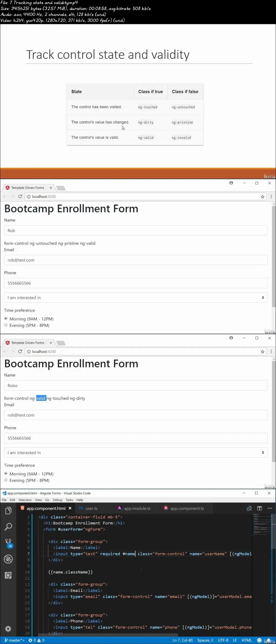Open the Chrome menu dots in upper browser
The width and height of the screenshot is (276, 644).
pyautogui.click(x=271, y=197)
